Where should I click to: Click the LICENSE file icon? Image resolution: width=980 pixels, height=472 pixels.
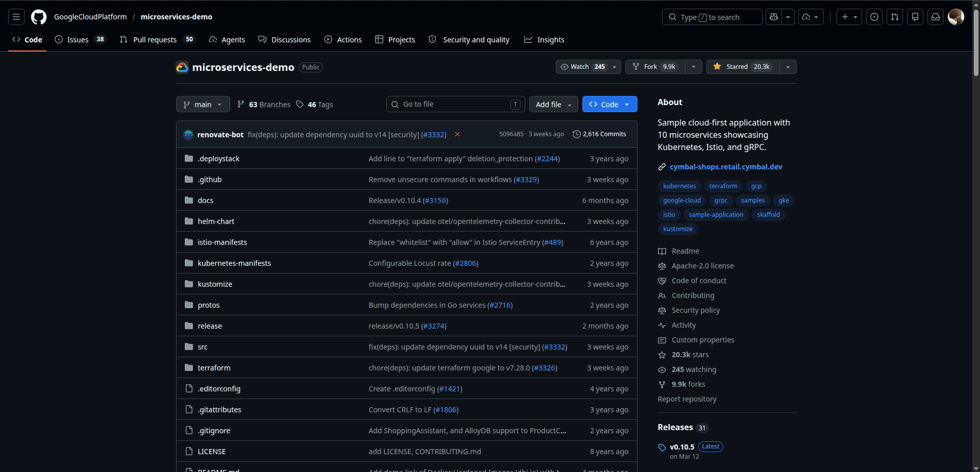point(189,452)
